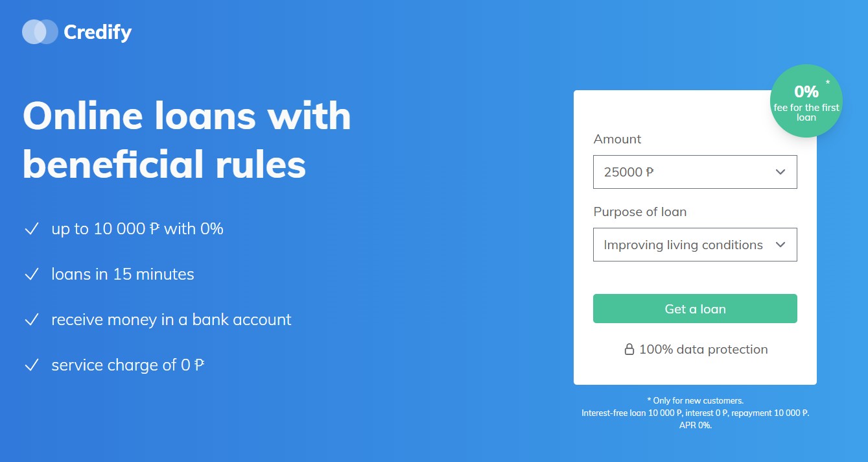This screenshot has width=868, height=462.
Task: Click chevron arrow in Improving living conditions field
Action: 780,245
